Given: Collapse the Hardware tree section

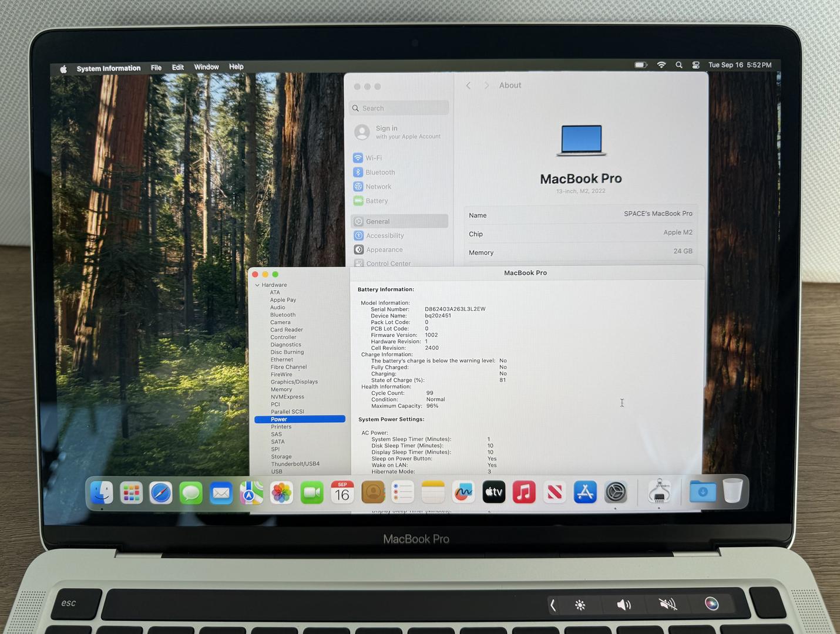Looking at the screenshot, I should [x=257, y=285].
